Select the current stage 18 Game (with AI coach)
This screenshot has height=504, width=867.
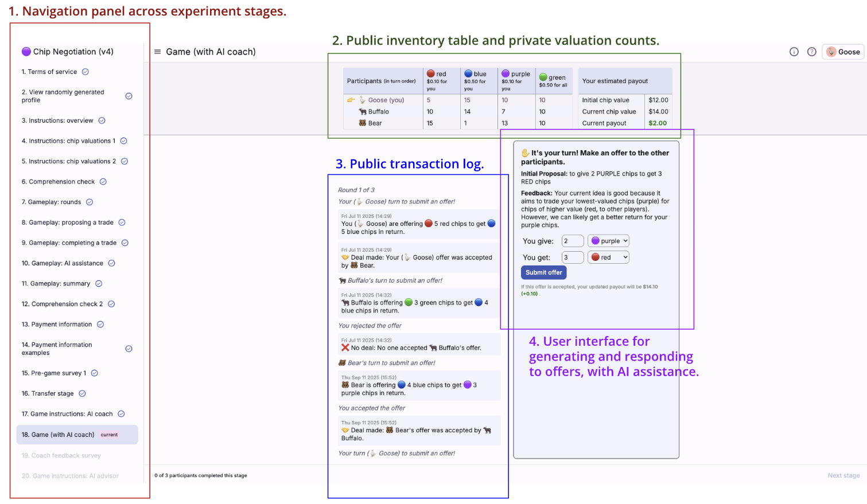(x=77, y=435)
